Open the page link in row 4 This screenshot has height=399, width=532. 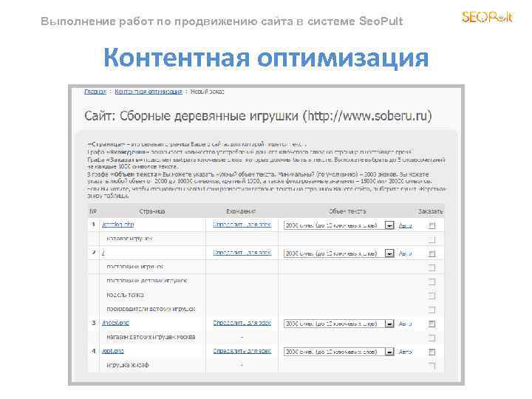click(x=113, y=351)
